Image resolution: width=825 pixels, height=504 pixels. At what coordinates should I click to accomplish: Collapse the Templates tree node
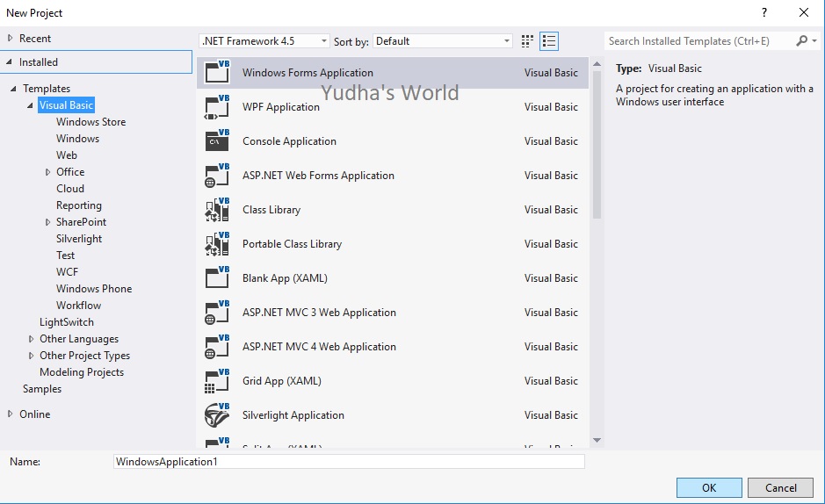pos(13,89)
